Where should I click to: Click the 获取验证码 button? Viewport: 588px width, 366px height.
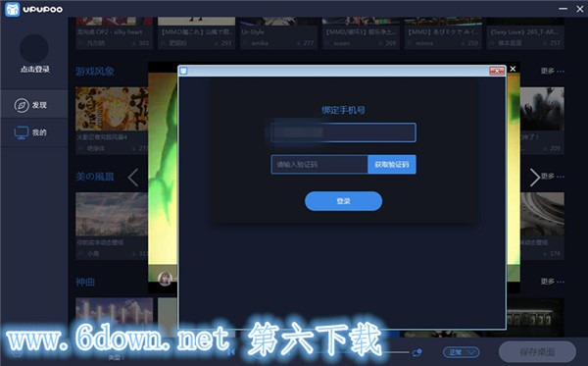click(x=392, y=165)
